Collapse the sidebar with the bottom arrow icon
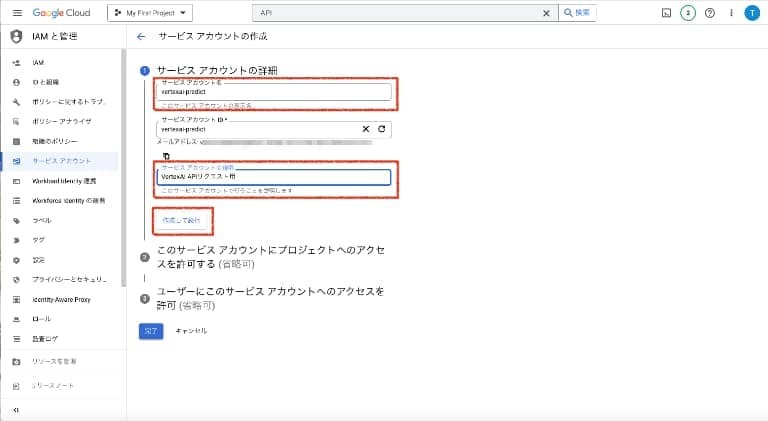The image size is (768, 421). click(16, 410)
